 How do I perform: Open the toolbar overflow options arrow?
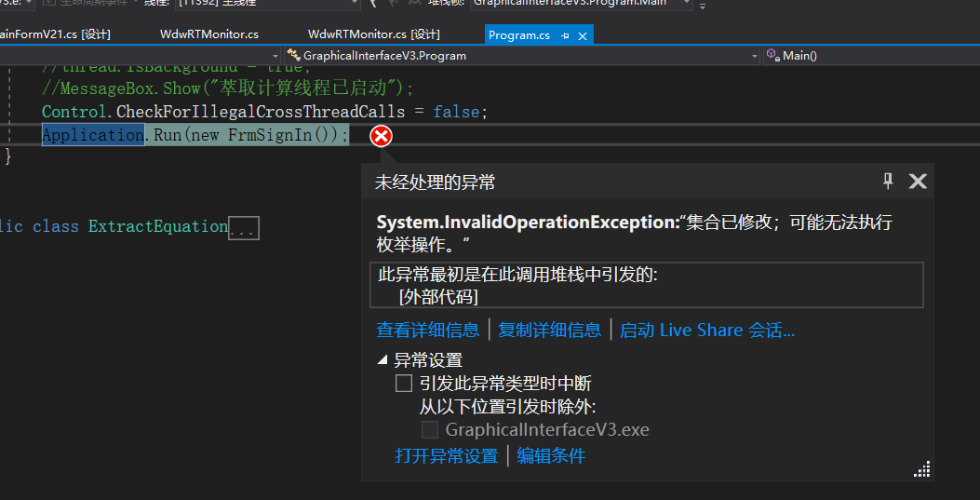coord(703,5)
